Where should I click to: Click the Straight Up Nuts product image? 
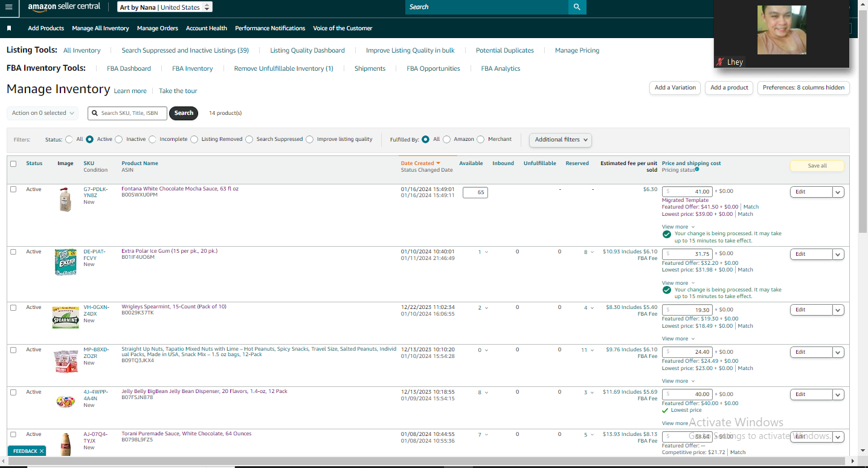[x=65, y=360]
